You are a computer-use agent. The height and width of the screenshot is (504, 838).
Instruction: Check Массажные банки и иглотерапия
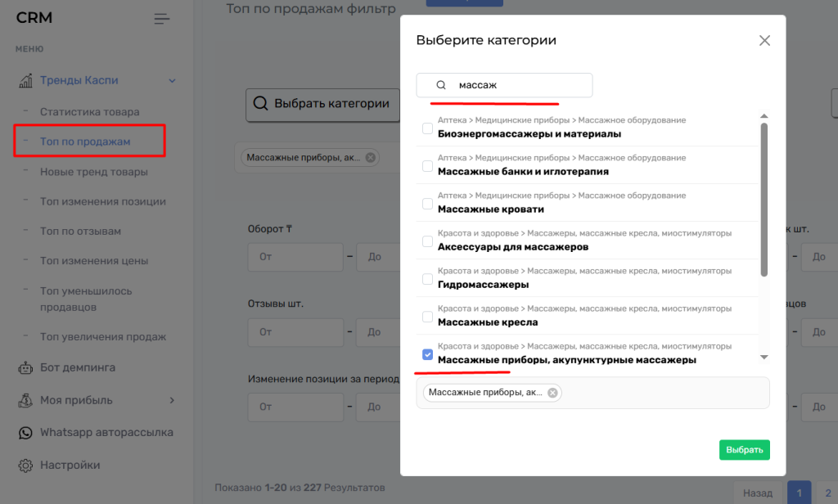click(x=427, y=166)
